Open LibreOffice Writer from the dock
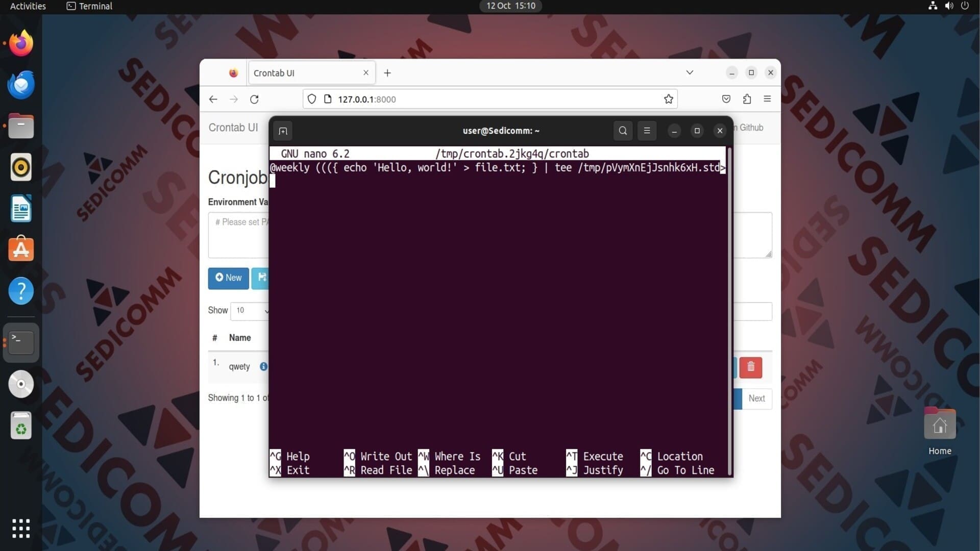 (x=21, y=209)
